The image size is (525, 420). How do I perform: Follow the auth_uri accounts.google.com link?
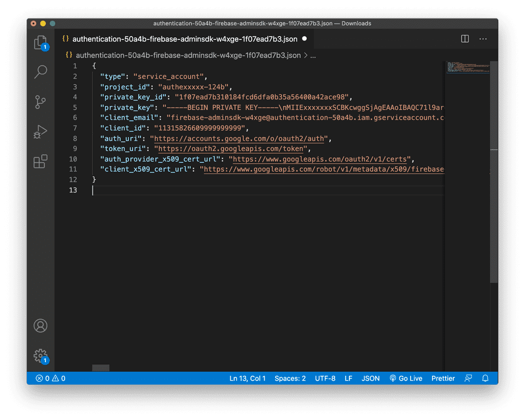click(239, 138)
